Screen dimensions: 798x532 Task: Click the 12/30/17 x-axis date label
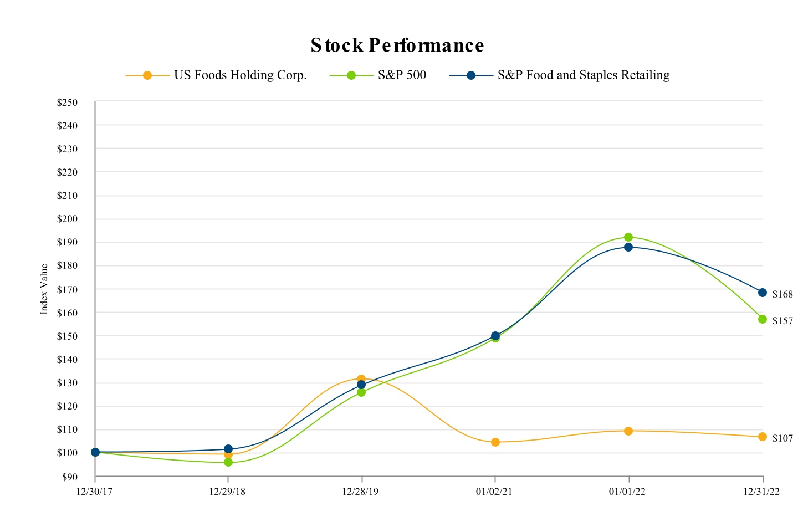(95, 492)
